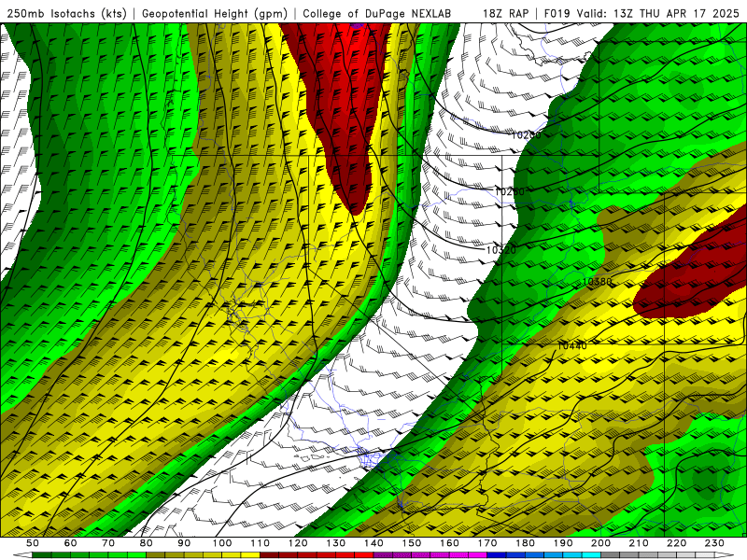Screen dimensions: 747x560
Task: Select the magenta swatch left of 170
Action: click(478, 555)
